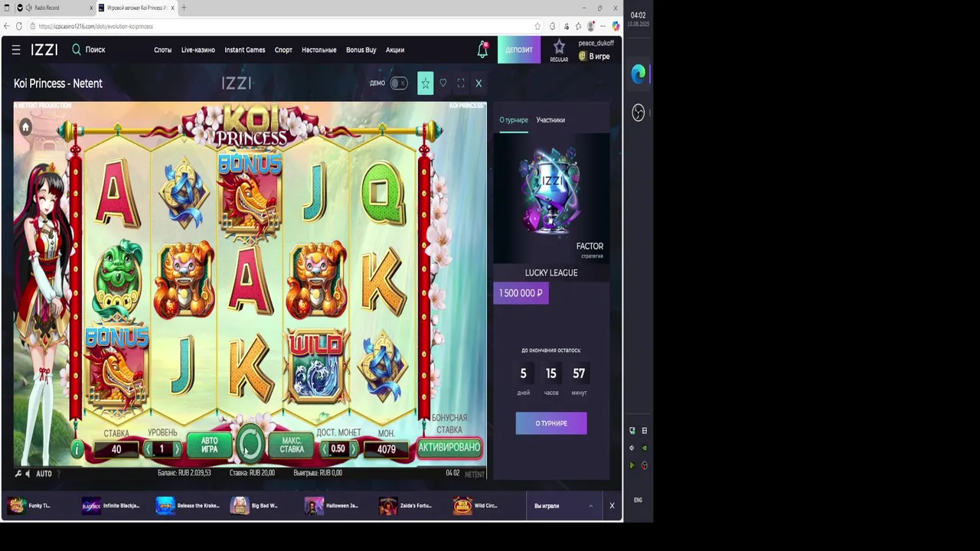The image size is (980, 551).
Task: Open search with the Поиск magnifier
Action: [89, 50]
